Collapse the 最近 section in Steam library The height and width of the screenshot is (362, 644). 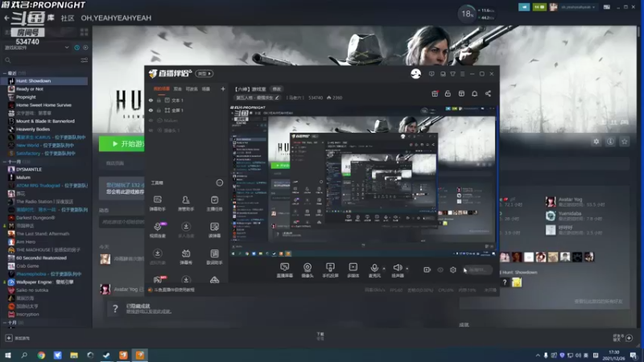(x=5, y=73)
